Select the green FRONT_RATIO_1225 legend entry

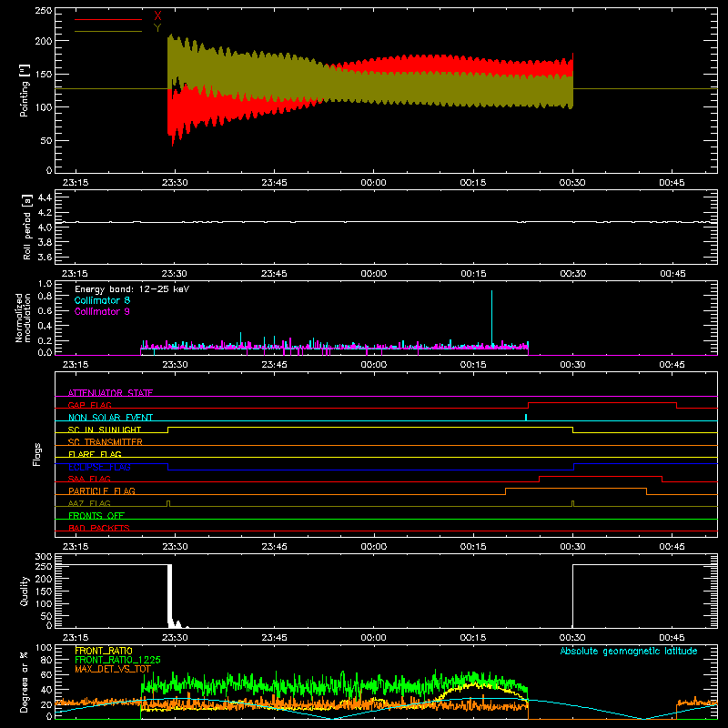click(117, 660)
